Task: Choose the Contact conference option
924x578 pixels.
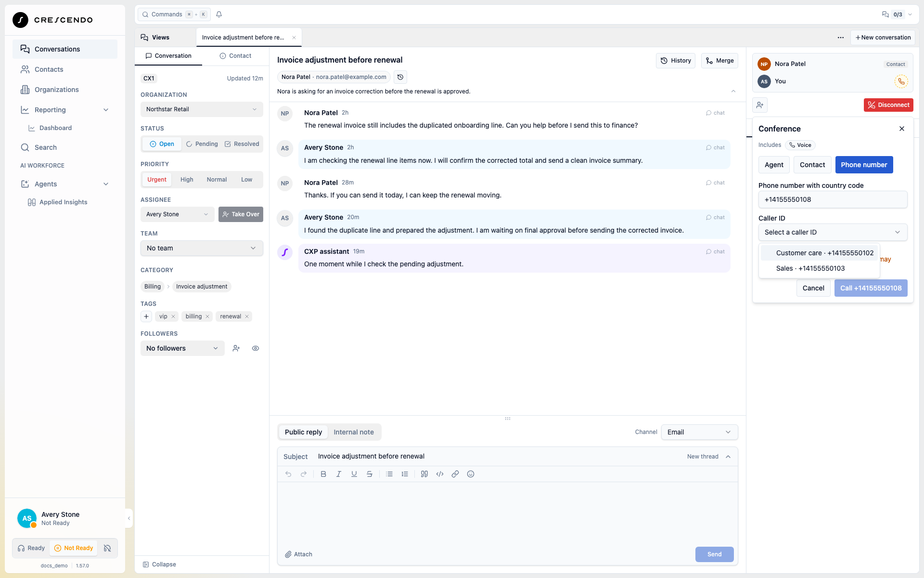Action: coord(812,165)
